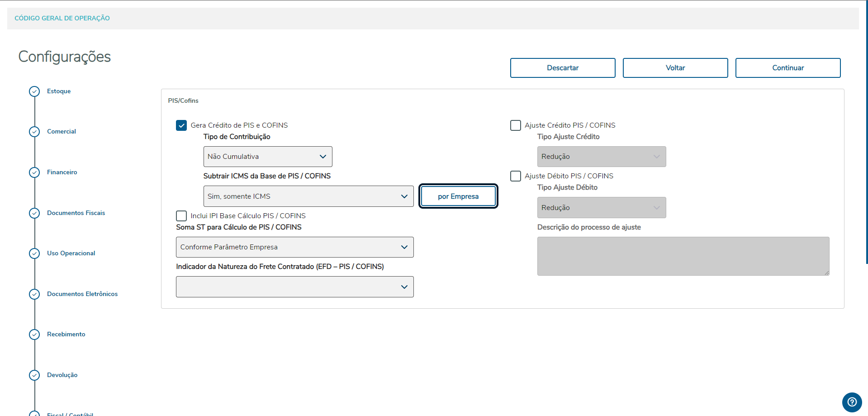
Task: Uncheck Gera Crédito de PIS e COFINS
Action: coord(181,125)
